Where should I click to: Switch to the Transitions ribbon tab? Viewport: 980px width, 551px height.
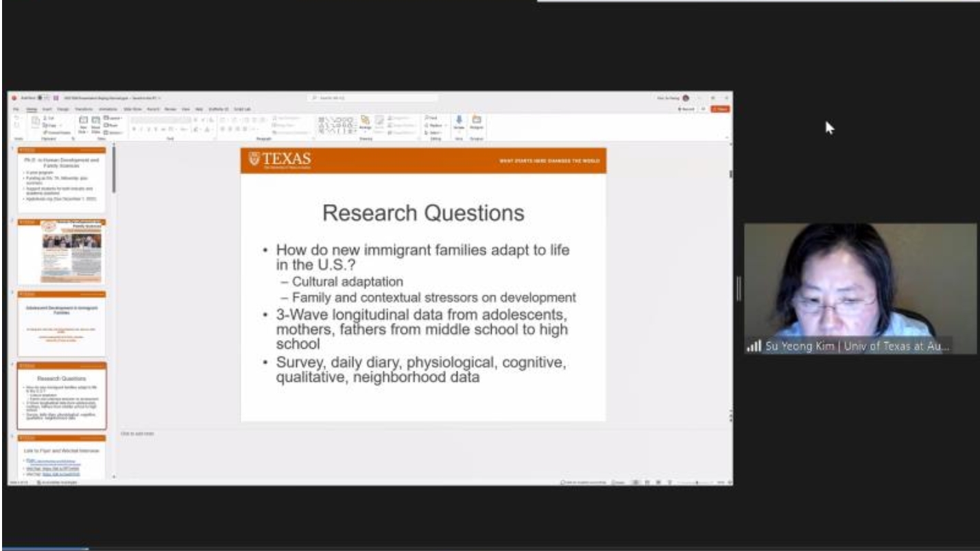coord(84,109)
